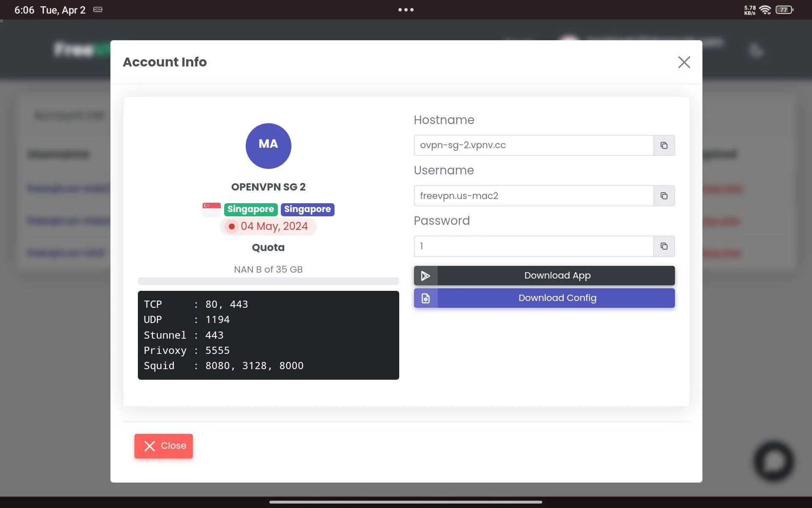The image size is (812, 508).
Task: Click the Password input field
Action: 534,246
